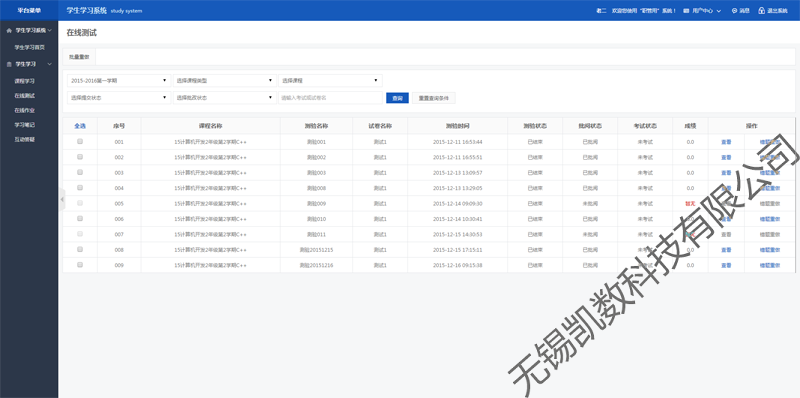The image size is (800, 398).
Task: Click 查看 for the 测验20151215 row
Action: pyautogui.click(x=726, y=250)
